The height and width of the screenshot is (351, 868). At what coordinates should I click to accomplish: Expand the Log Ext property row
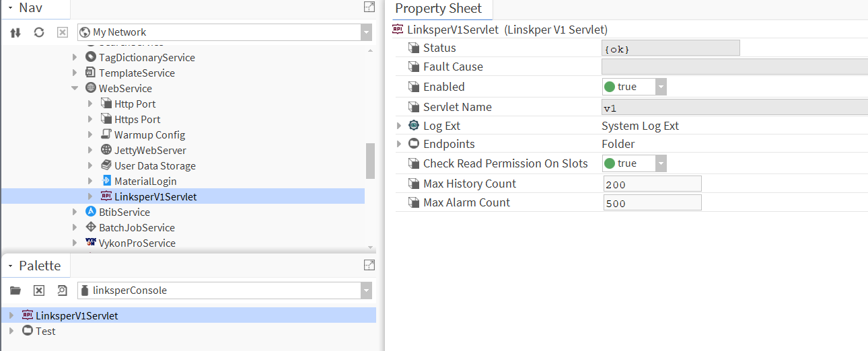coord(399,126)
